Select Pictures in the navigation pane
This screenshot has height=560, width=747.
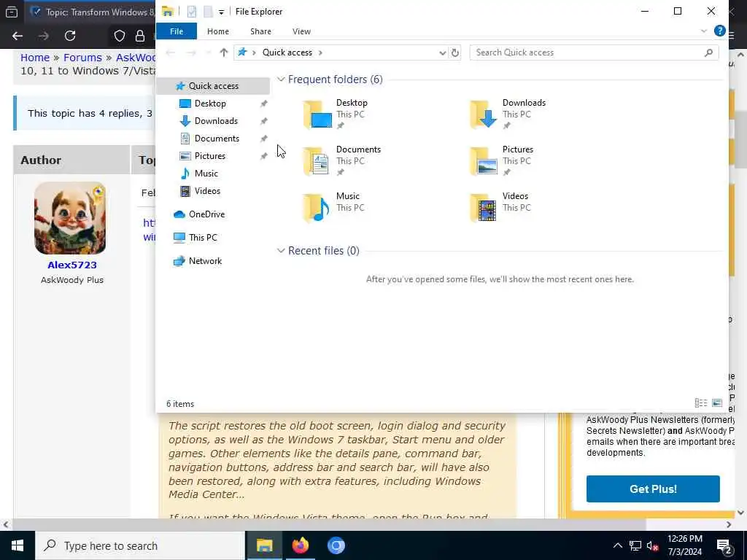pyautogui.click(x=209, y=156)
